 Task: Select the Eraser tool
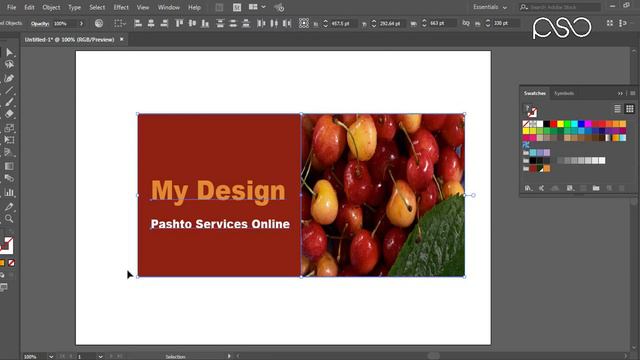[9, 114]
